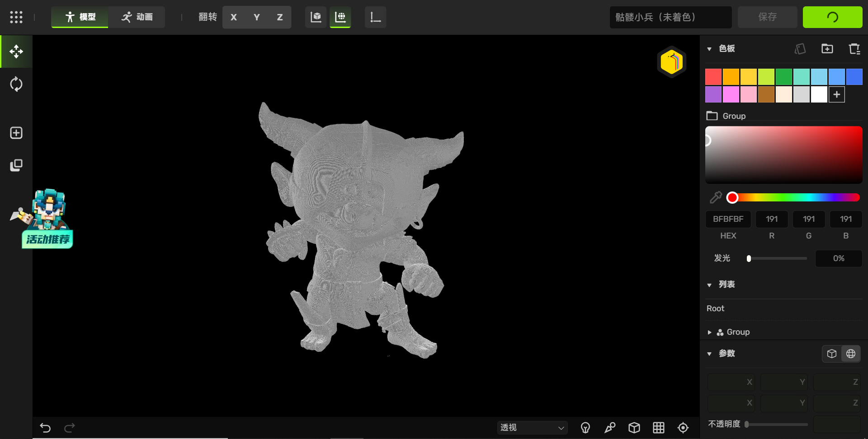Click the palette delete icon
Image resolution: width=868 pixels, height=439 pixels.
[854, 49]
